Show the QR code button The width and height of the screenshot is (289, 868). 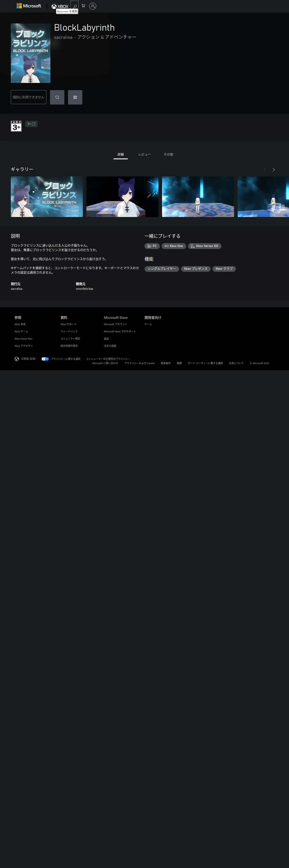[75, 97]
